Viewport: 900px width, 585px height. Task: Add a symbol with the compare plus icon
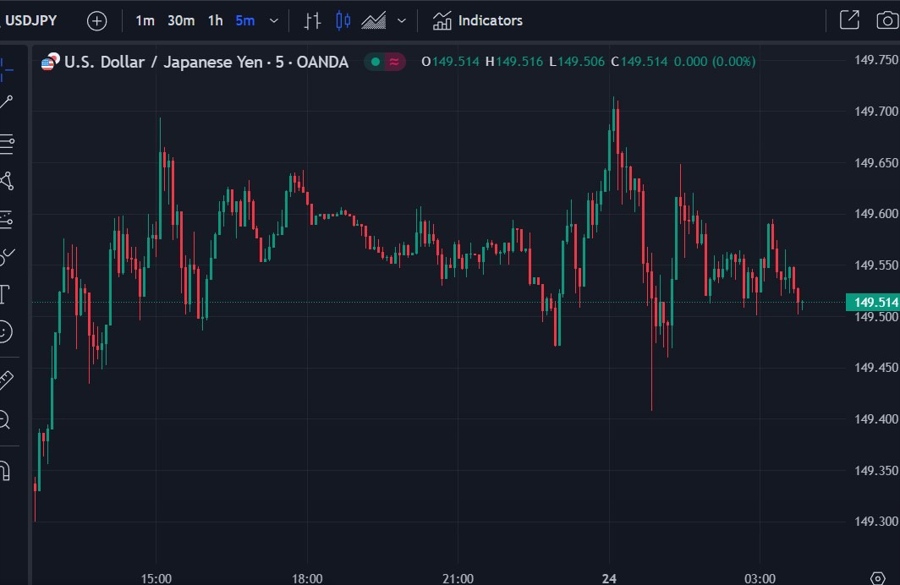coord(96,21)
